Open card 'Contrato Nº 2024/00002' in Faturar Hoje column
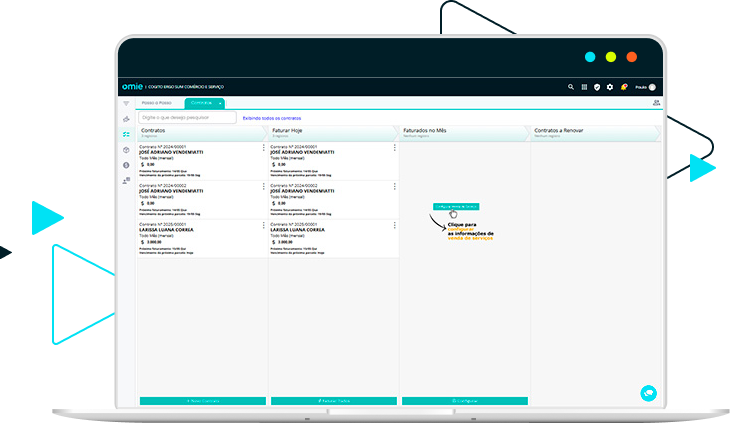The image size is (730, 424). tap(333, 200)
